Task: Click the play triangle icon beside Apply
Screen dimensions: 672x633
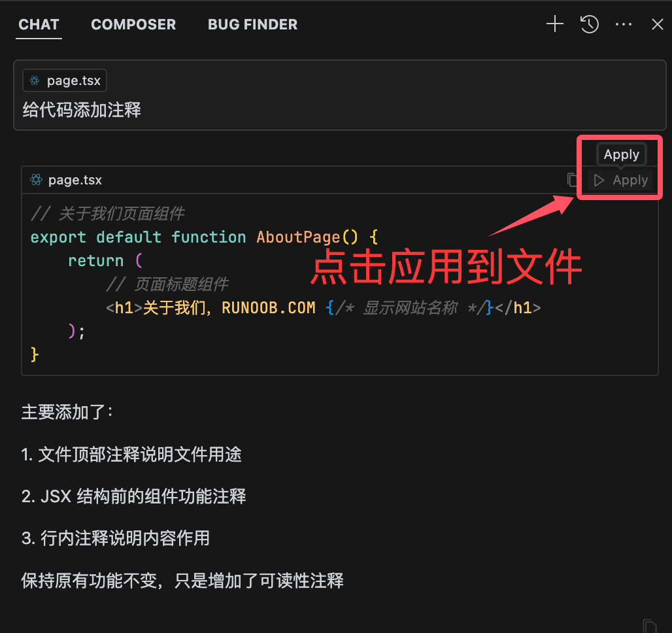Action: pos(599,180)
